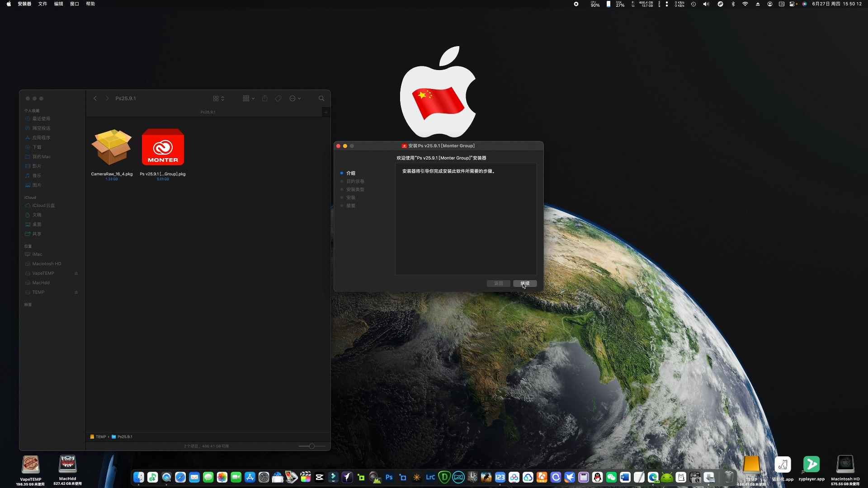868x488 pixels.
Task: Open the 编辑 menu
Action: [59, 4]
